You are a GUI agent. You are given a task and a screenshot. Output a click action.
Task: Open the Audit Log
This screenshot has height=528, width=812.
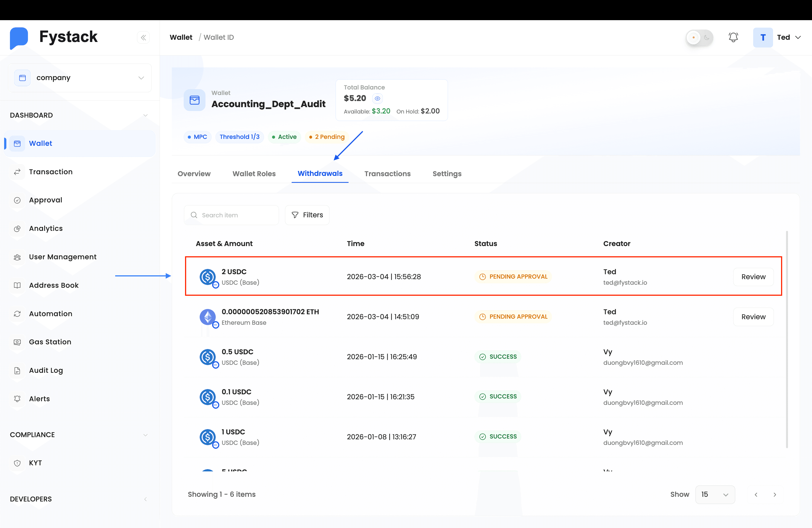point(46,370)
